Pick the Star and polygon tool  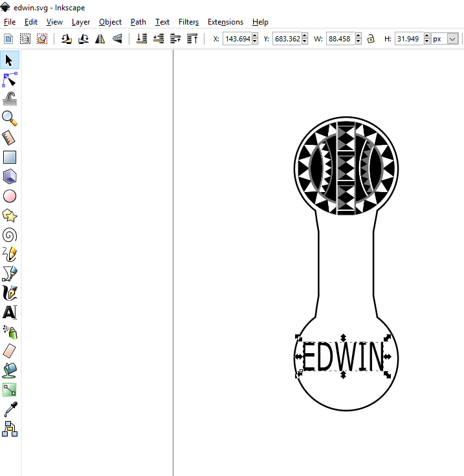10,215
